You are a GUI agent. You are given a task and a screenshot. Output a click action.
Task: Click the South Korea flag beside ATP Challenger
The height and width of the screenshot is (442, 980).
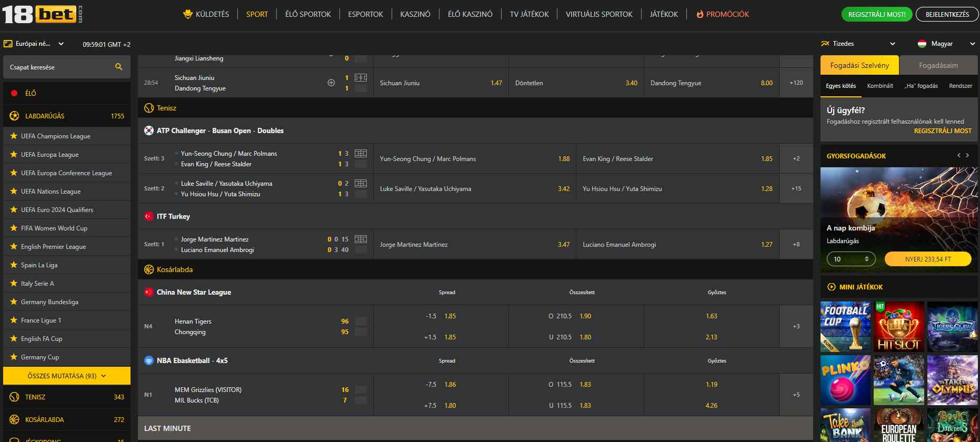coord(149,130)
